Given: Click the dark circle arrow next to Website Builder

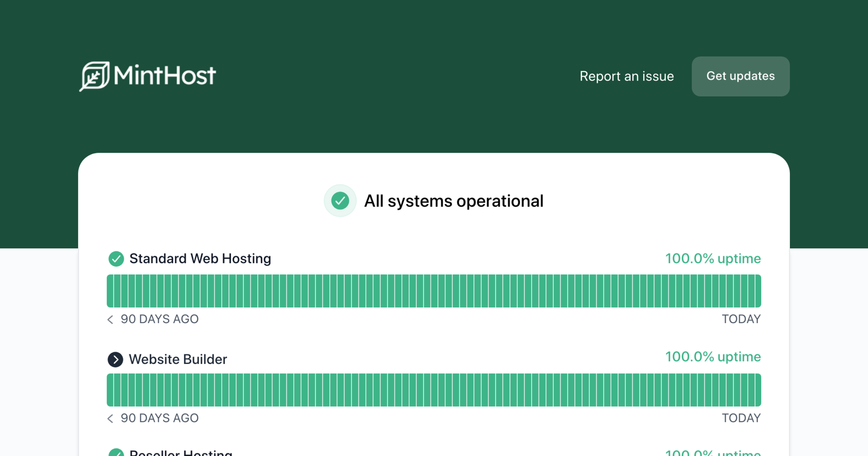Looking at the screenshot, I should click(x=115, y=359).
